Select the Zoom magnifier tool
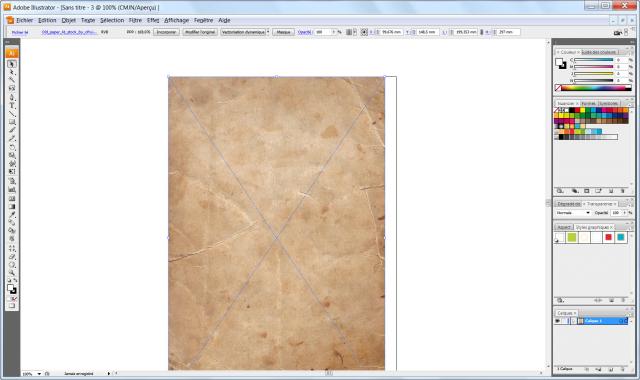Screen dimensions: 640x380 point(12,273)
